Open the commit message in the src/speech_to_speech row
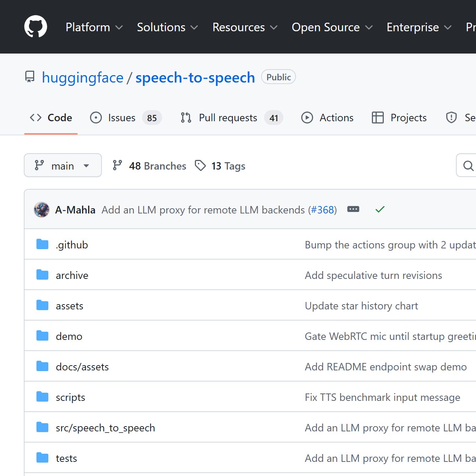Viewport: 476px width, 476px height. [390, 428]
